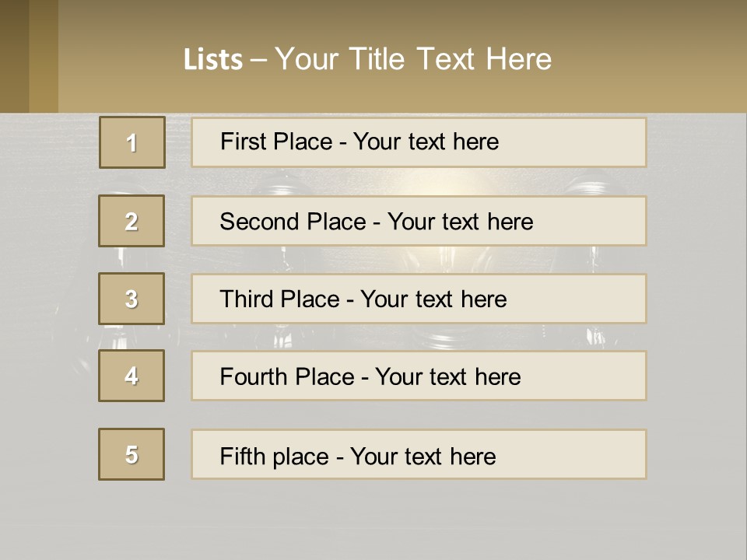Click the number 1 box
The height and width of the screenshot is (560, 747).
click(132, 142)
